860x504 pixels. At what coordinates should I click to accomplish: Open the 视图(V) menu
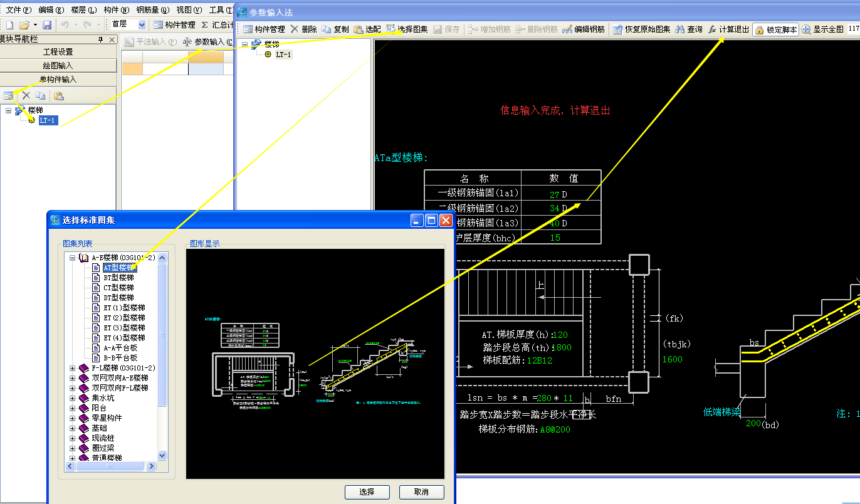189,10
